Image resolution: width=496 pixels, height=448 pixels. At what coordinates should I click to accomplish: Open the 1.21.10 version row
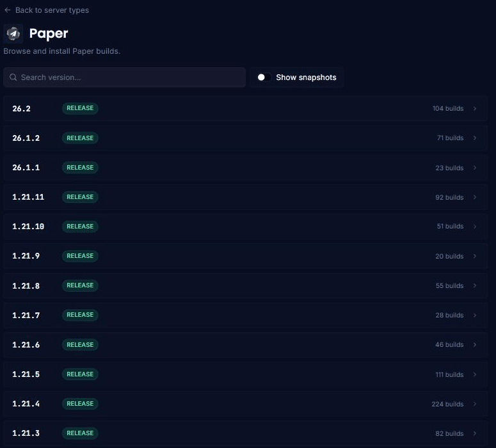pos(245,227)
